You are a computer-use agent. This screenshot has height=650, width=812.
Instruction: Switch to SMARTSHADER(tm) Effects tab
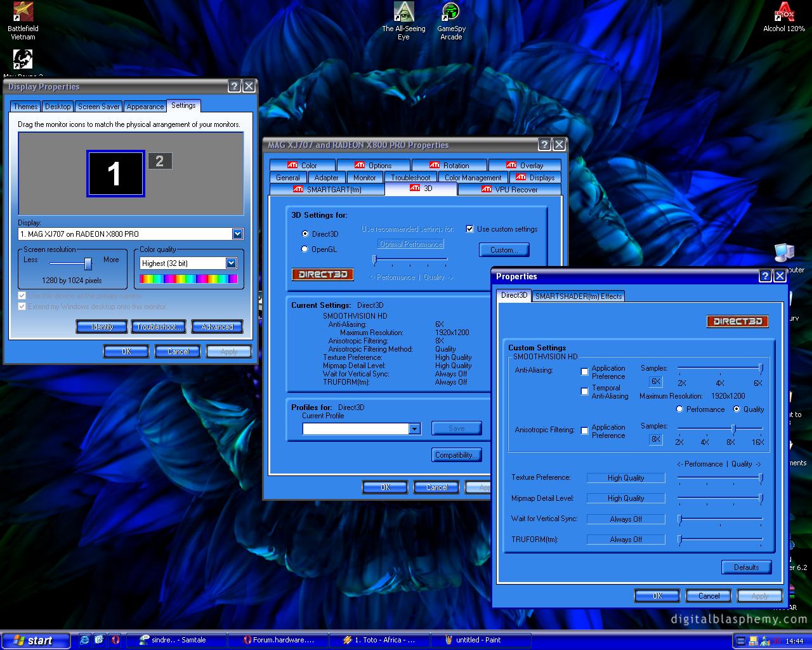pyautogui.click(x=579, y=296)
